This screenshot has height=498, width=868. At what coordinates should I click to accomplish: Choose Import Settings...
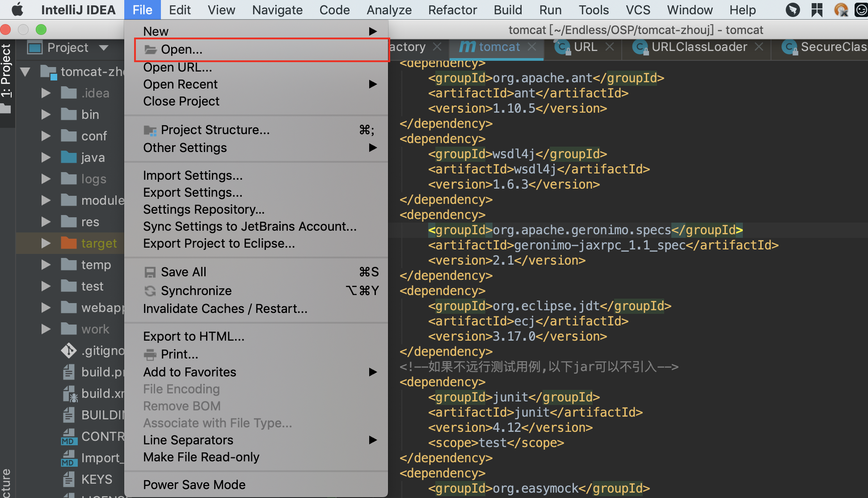click(x=257, y=176)
